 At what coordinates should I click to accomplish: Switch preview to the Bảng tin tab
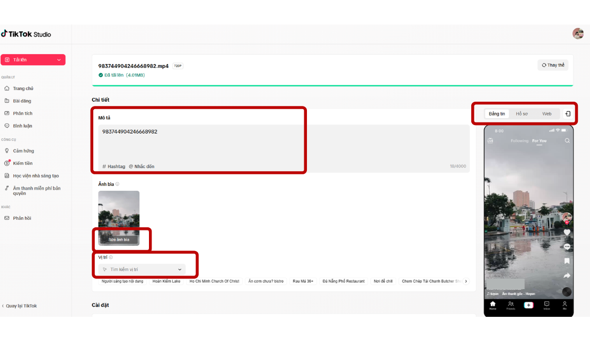click(497, 113)
